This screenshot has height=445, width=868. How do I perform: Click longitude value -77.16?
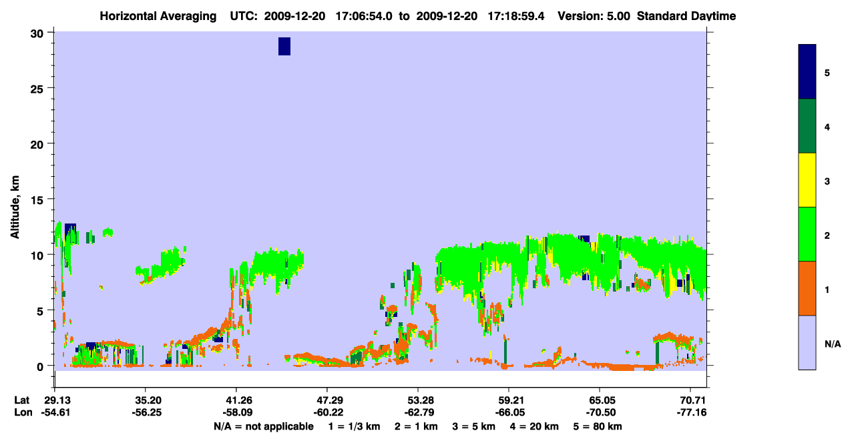(x=690, y=413)
